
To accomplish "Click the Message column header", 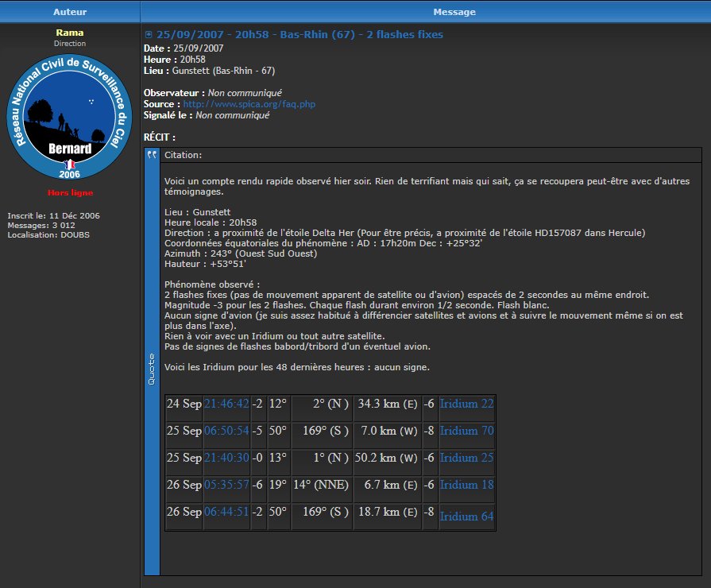I will pos(454,12).
